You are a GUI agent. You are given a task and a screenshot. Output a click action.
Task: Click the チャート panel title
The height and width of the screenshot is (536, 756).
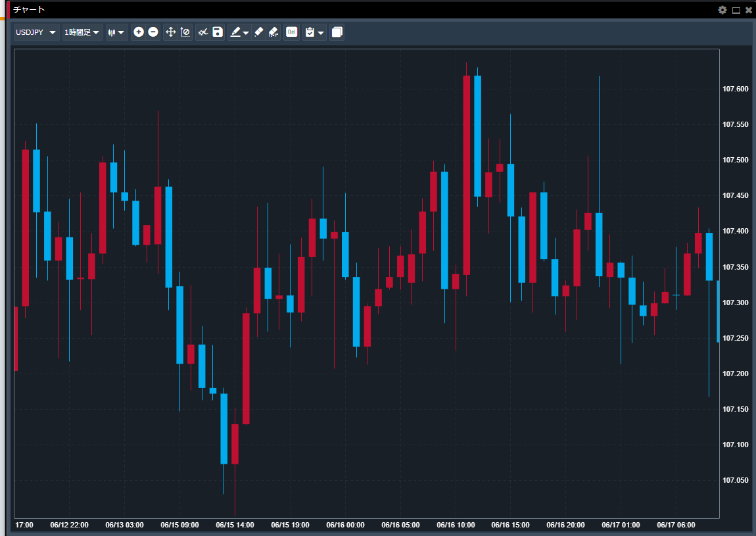coord(29,10)
